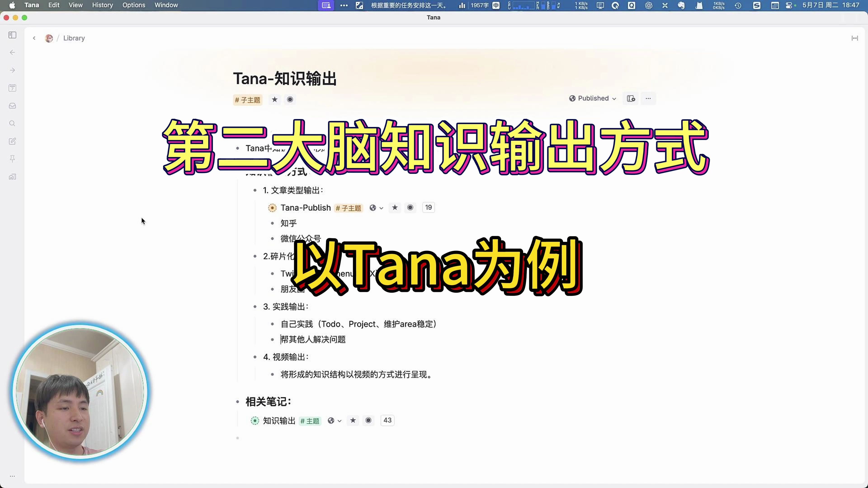Open the Apple menu
Screen dimensions: 868x488
[12, 5]
